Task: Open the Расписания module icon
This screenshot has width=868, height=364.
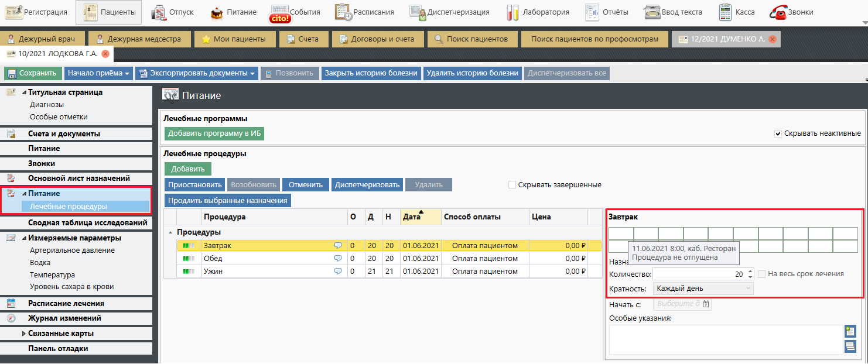Action: coord(343,12)
